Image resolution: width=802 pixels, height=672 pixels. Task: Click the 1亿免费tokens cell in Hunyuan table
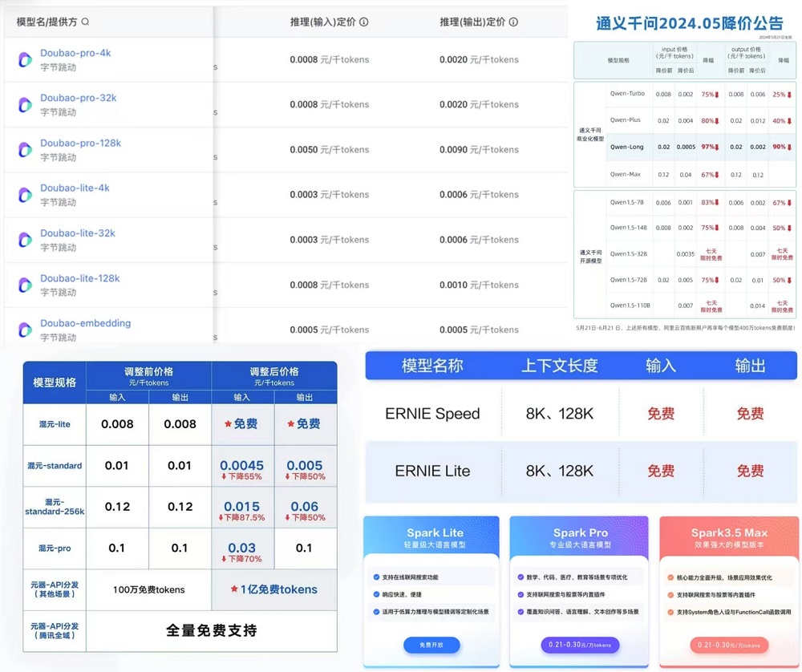(275, 590)
